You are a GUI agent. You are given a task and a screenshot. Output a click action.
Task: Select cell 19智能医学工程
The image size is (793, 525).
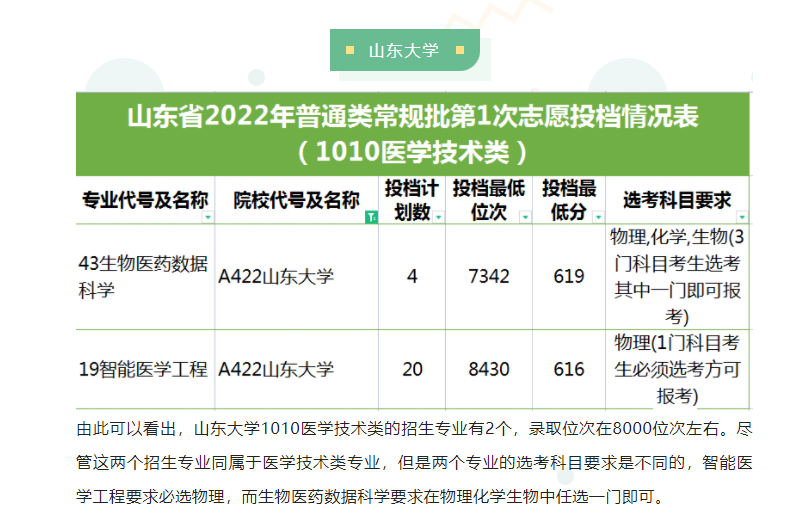pos(145,369)
